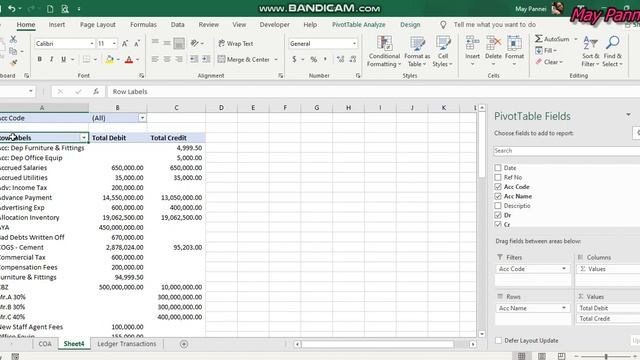Check the Ref No field checkbox

(498, 177)
